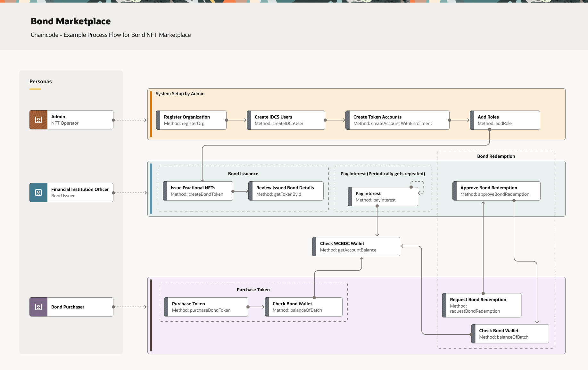Click the Method: registerOrg text

184,123
